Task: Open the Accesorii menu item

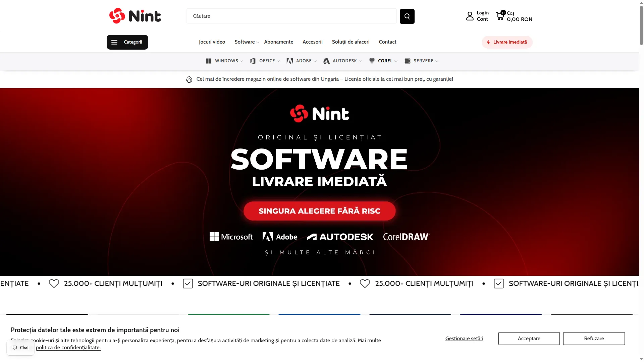Action: (313, 42)
